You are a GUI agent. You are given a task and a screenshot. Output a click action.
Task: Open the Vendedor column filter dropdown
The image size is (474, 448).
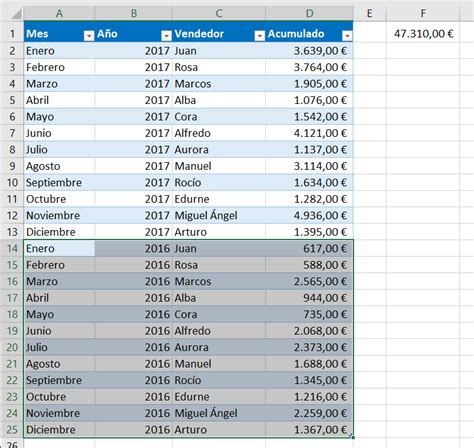pyautogui.click(x=259, y=36)
